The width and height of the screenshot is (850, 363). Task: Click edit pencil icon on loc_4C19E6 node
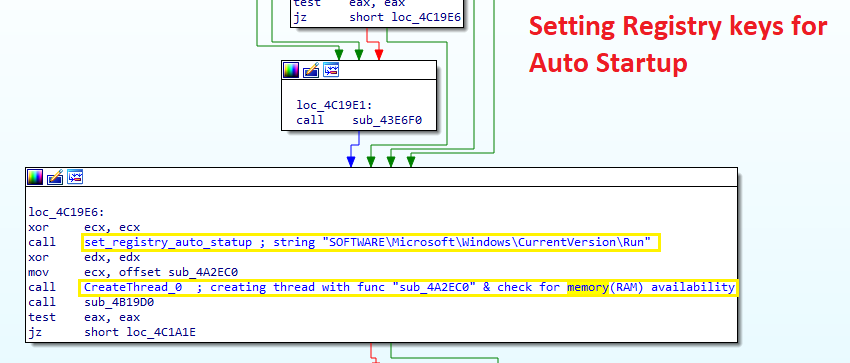[55, 177]
